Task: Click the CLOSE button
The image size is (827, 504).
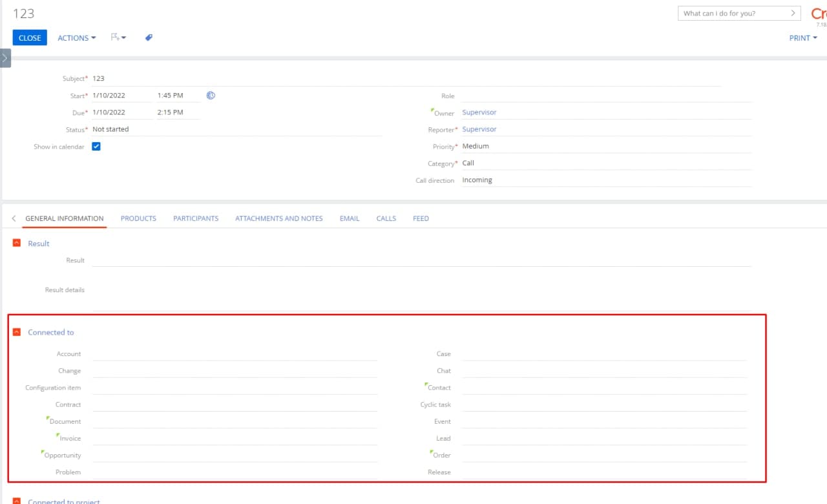Action: pos(30,38)
